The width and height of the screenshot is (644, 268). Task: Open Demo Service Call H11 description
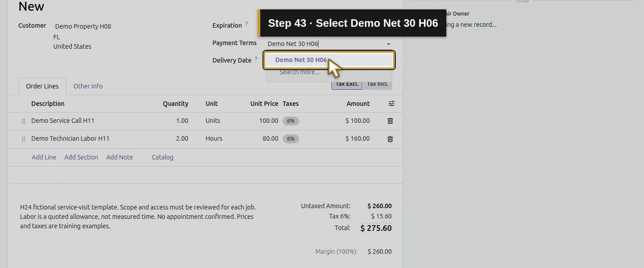(63, 121)
